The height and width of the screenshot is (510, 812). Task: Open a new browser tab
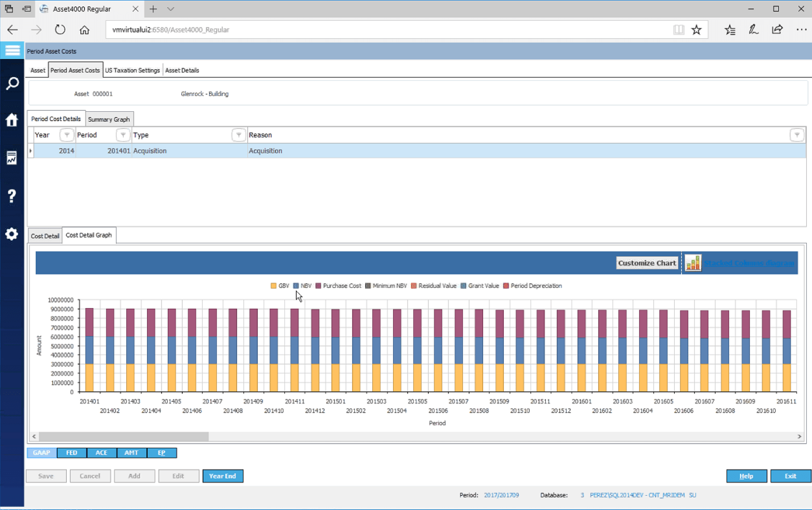click(x=153, y=9)
